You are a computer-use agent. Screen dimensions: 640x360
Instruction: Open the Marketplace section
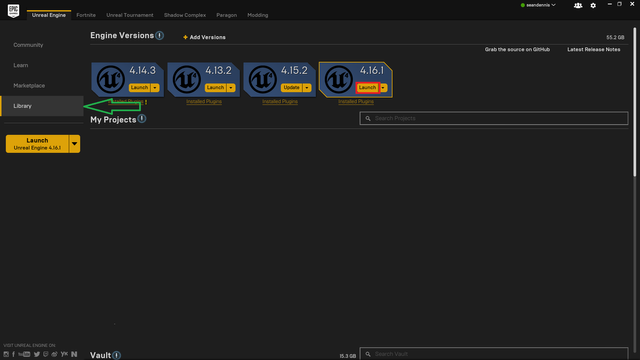[x=29, y=86]
